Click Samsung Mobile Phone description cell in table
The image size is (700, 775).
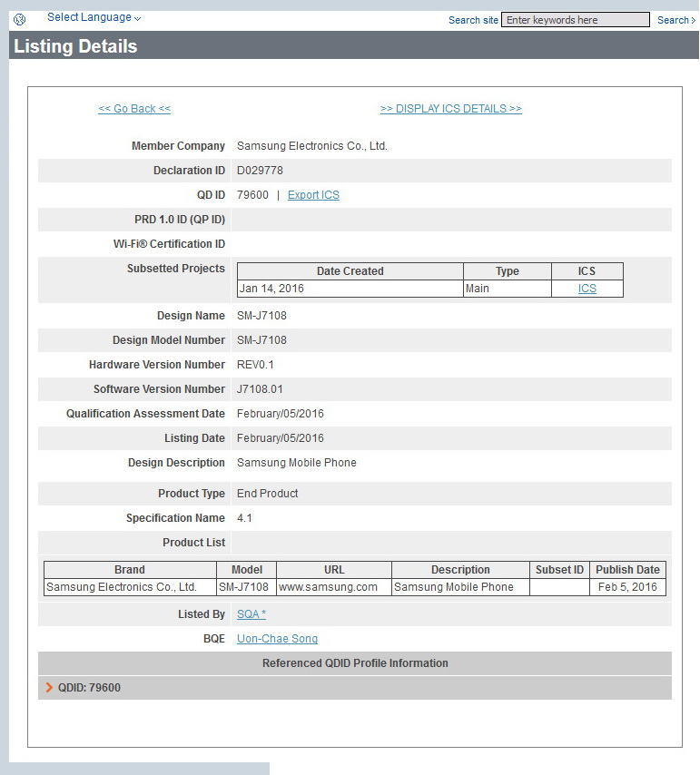(x=460, y=587)
